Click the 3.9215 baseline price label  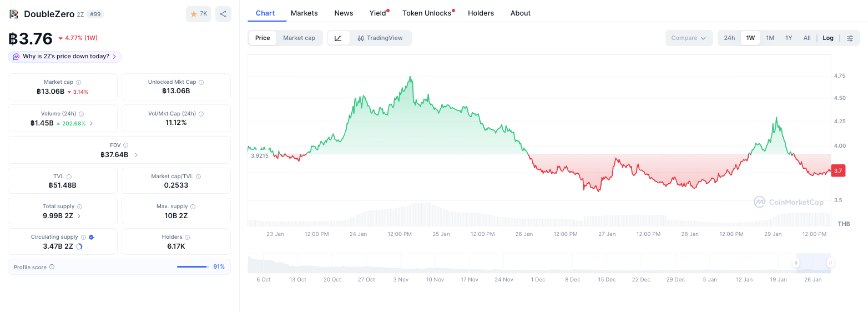pyautogui.click(x=259, y=156)
